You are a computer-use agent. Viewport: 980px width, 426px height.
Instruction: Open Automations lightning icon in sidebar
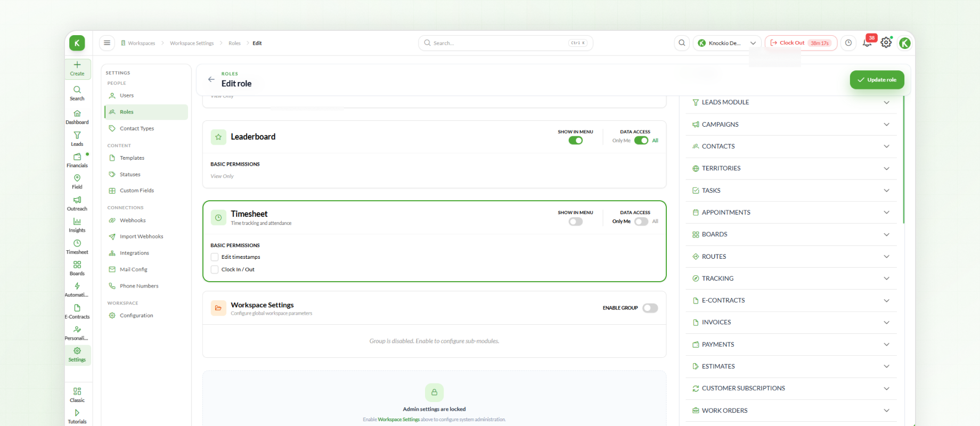pos(77,286)
